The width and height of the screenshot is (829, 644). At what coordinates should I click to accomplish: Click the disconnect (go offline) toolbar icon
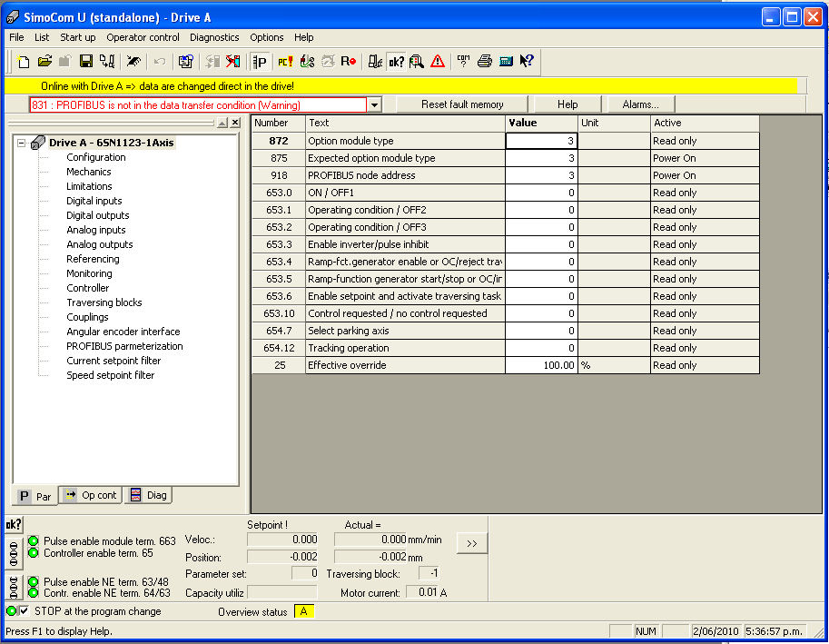click(x=133, y=62)
